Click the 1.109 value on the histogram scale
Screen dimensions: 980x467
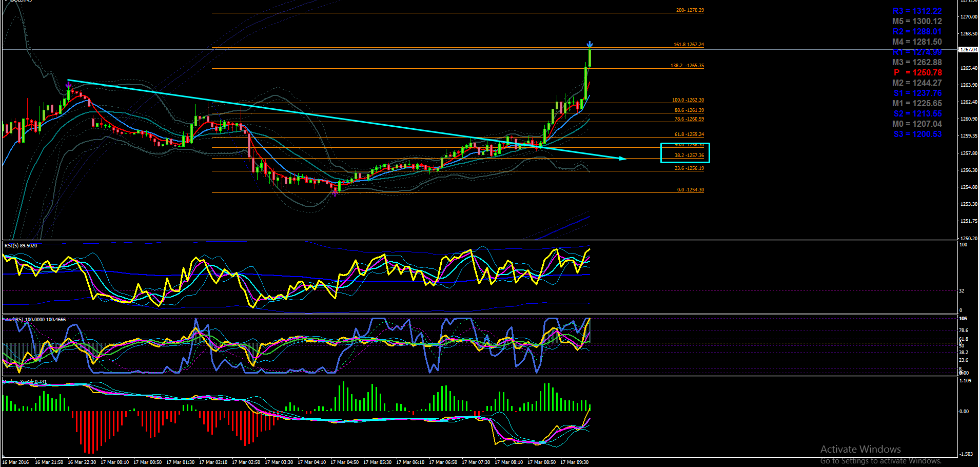[965, 381]
